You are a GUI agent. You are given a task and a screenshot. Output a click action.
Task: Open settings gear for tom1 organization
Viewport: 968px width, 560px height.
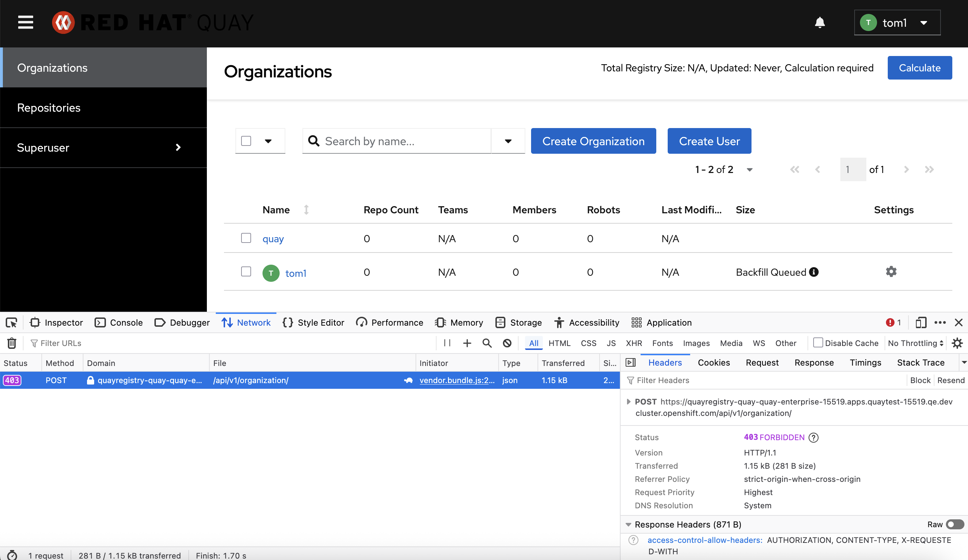pos(891,271)
